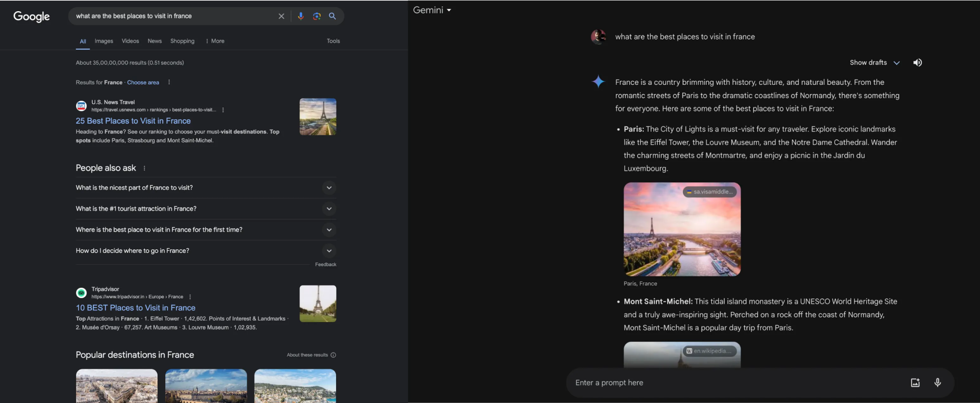This screenshot has width=980, height=403.
Task: Switch to the Images tab
Action: (104, 41)
